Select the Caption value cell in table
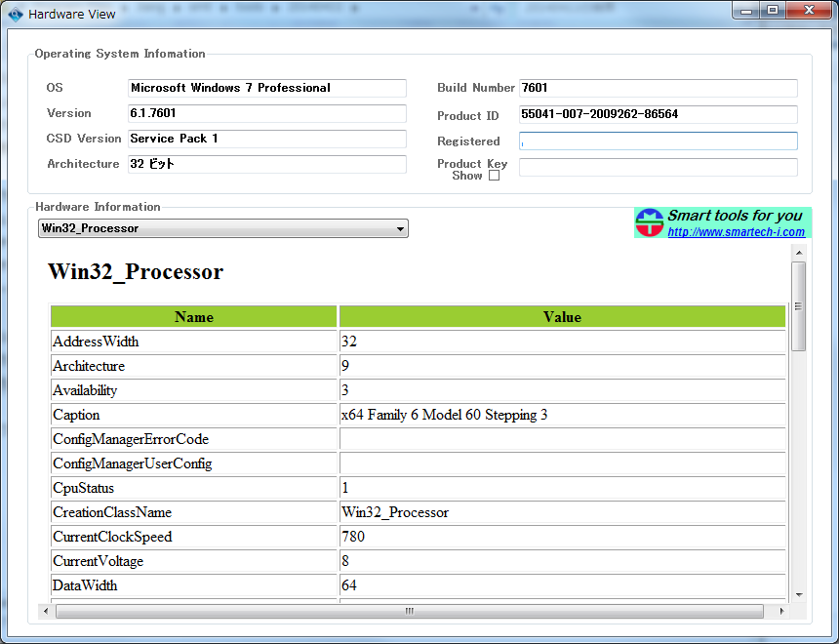The width and height of the screenshot is (839, 644). [562, 415]
